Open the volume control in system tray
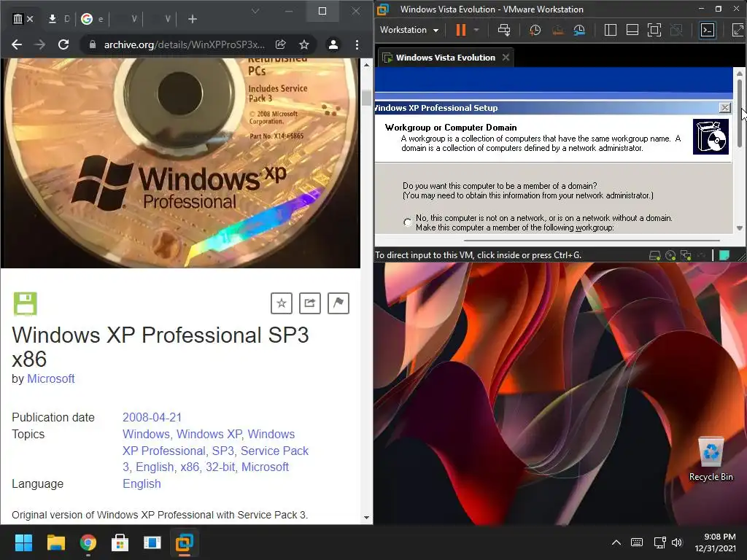 [676, 542]
